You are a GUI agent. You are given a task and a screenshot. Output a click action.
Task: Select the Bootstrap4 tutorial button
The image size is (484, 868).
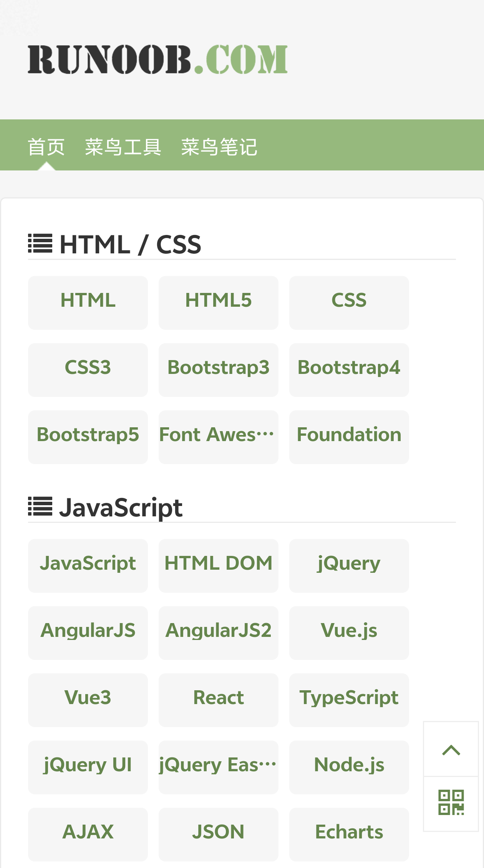click(x=349, y=370)
